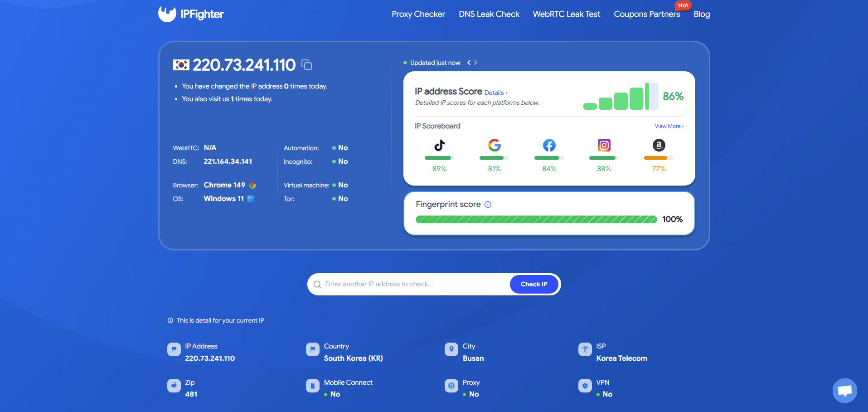Click the TikTok 89% score bar

tap(439, 158)
